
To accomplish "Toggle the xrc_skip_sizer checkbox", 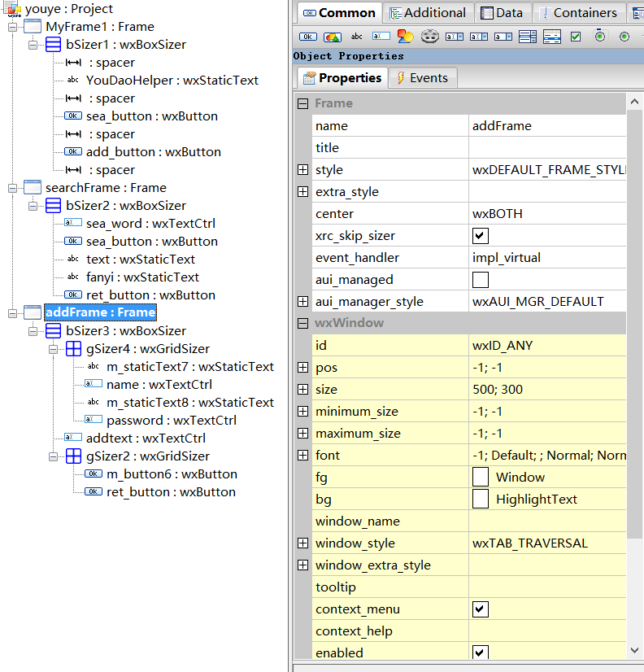I will pyautogui.click(x=481, y=236).
